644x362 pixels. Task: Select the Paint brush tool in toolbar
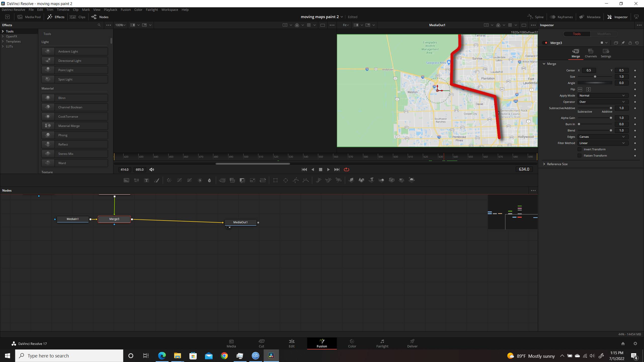(x=156, y=180)
